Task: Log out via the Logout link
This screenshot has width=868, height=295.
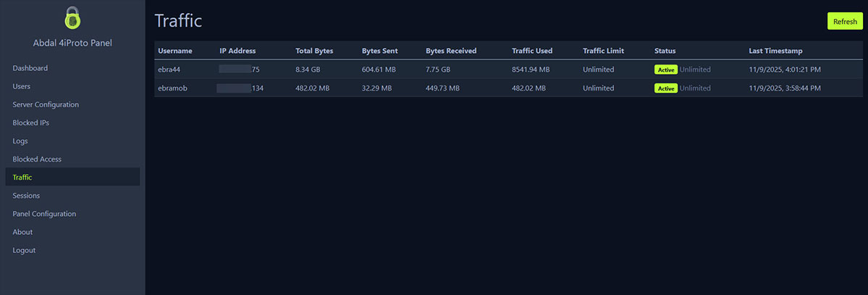Action: tap(24, 251)
